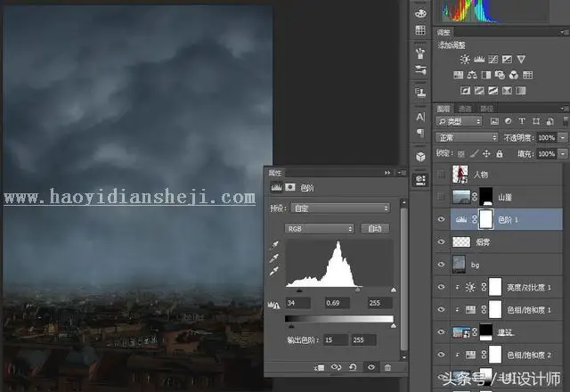Open the Character panel icon
The height and width of the screenshot is (392, 570).
420,117
